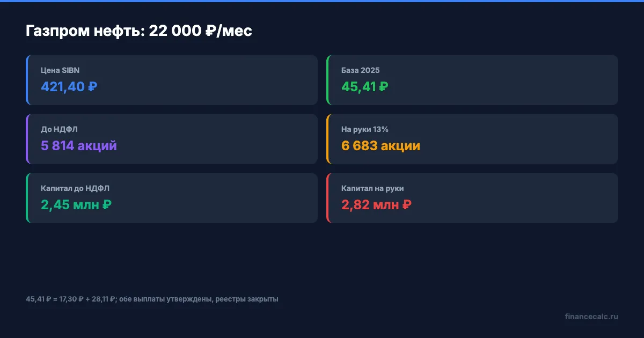This screenshot has width=644, height=338.
Task: Select the "До НДФЛ" label
Action: [60, 129]
